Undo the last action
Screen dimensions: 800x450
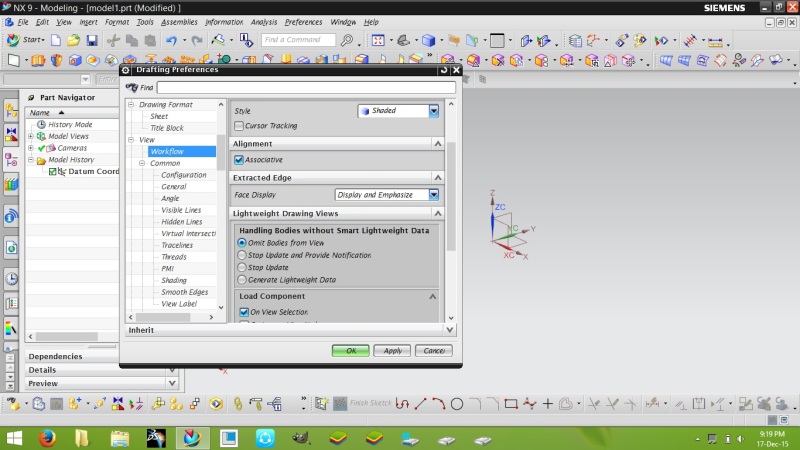pos(171,40)
